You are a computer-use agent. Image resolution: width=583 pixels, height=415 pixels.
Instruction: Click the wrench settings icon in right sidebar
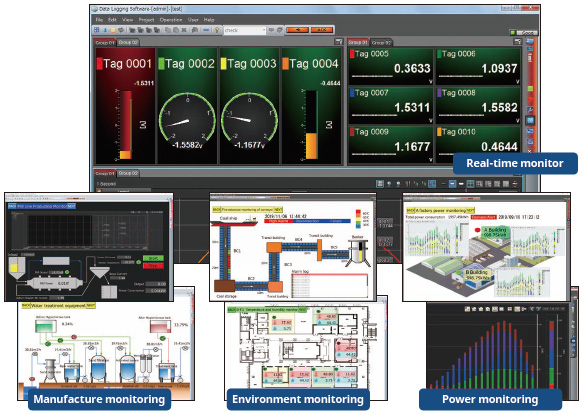(x=530, y=110)
